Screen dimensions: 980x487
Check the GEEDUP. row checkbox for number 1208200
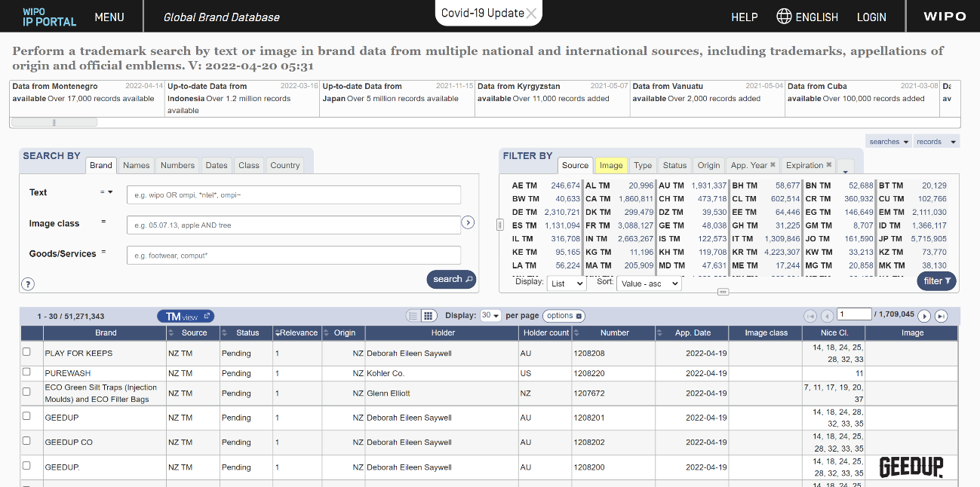coord(27,466)
